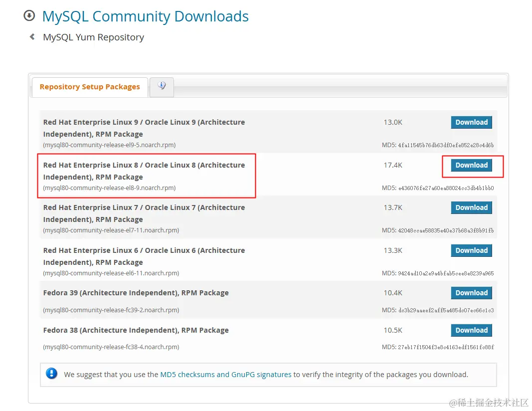The image size is (532, 411).
Task: Click the back arrow beside MySQL Yum Repository
Action: pyautogui.click(x=32, y=36)
